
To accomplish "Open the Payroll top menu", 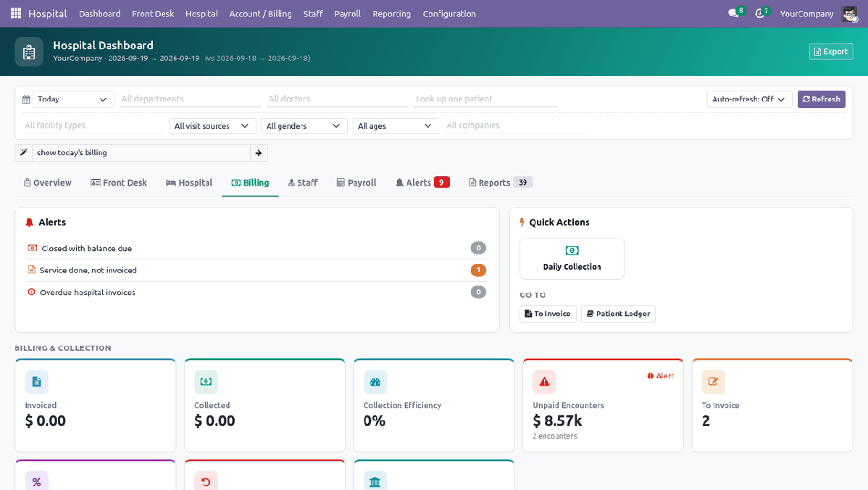I will 347,13.
